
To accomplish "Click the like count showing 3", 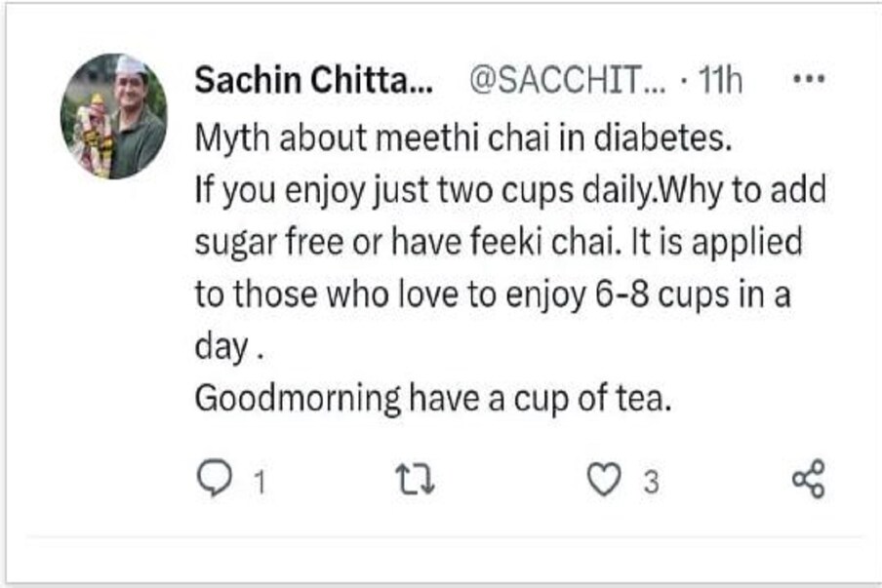I will [x=651, y=482].
